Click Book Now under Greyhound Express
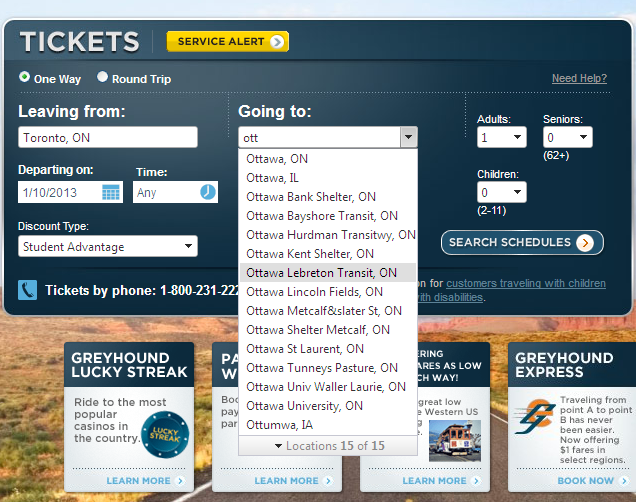Image resolution: width=636 pixels, height=502 pixels. pos(592,481)
